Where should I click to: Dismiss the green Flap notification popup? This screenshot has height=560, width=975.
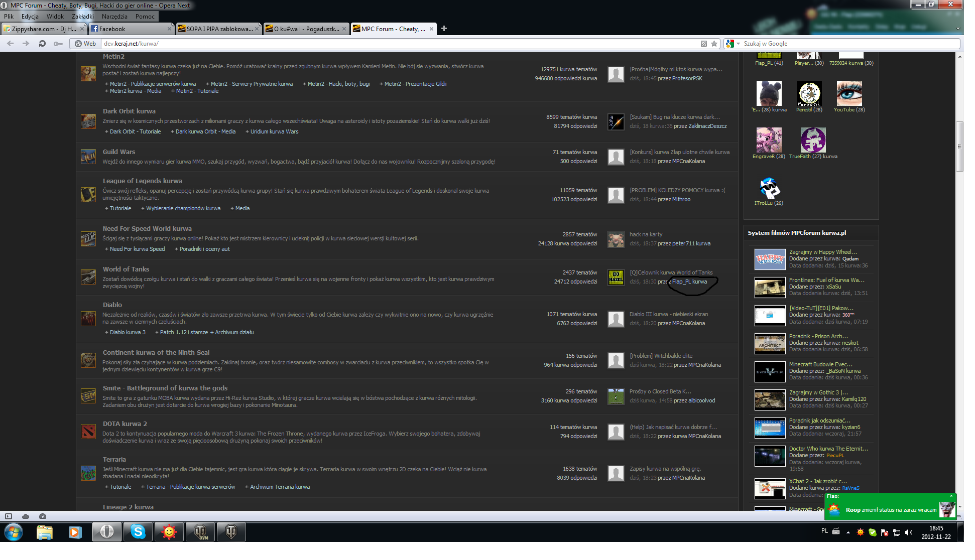951,496
